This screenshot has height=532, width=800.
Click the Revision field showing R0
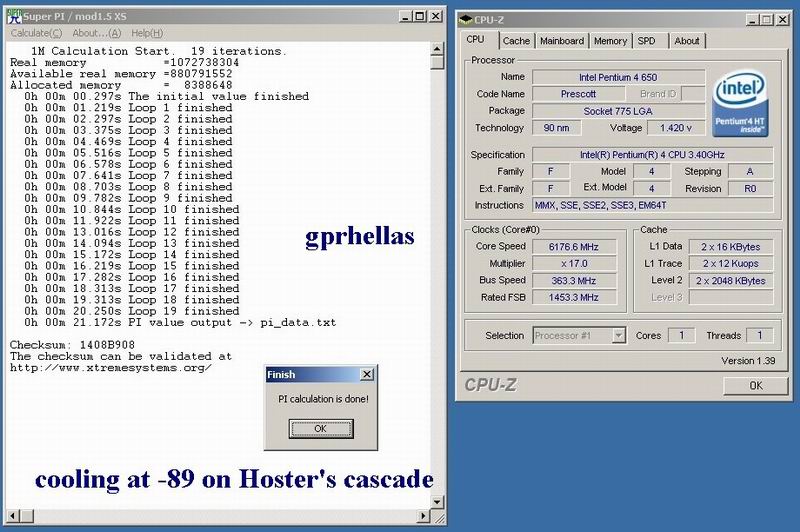(750, 188)
